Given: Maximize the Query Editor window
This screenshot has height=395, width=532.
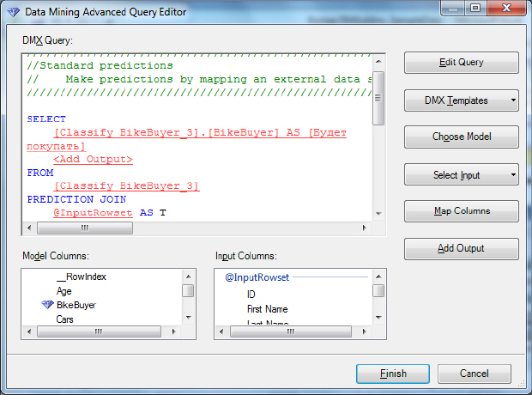Looking at the screenshot, I should coord(475,8).
